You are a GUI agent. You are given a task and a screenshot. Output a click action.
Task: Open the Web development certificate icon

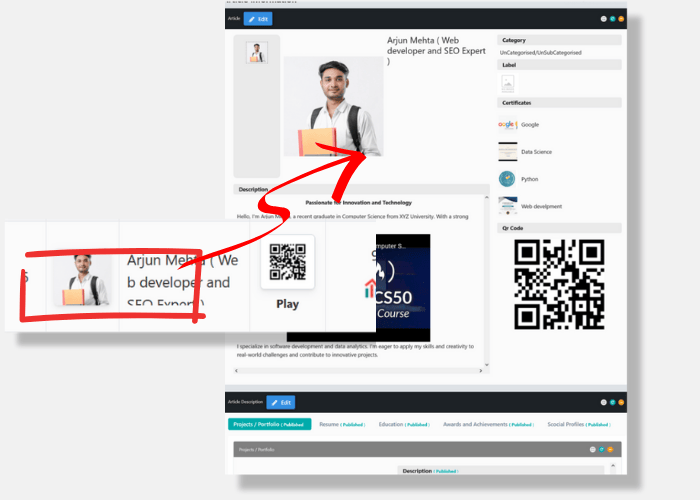click(508, 206)
